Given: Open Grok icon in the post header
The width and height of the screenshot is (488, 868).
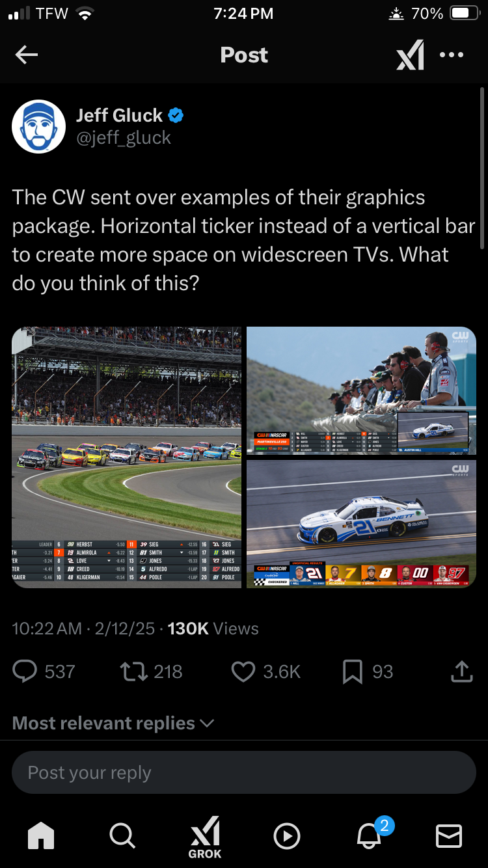Looking at the screenshot, I should click(x=411, y=55).
